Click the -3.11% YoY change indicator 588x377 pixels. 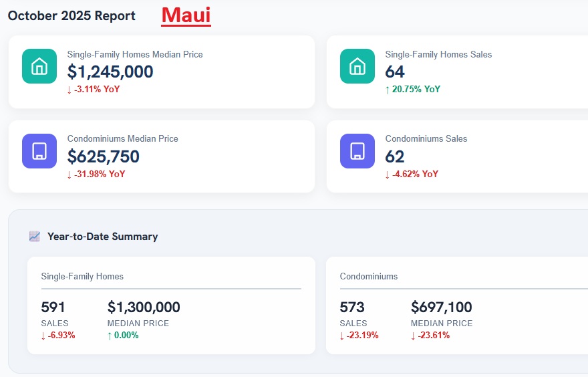coord(94,89)
